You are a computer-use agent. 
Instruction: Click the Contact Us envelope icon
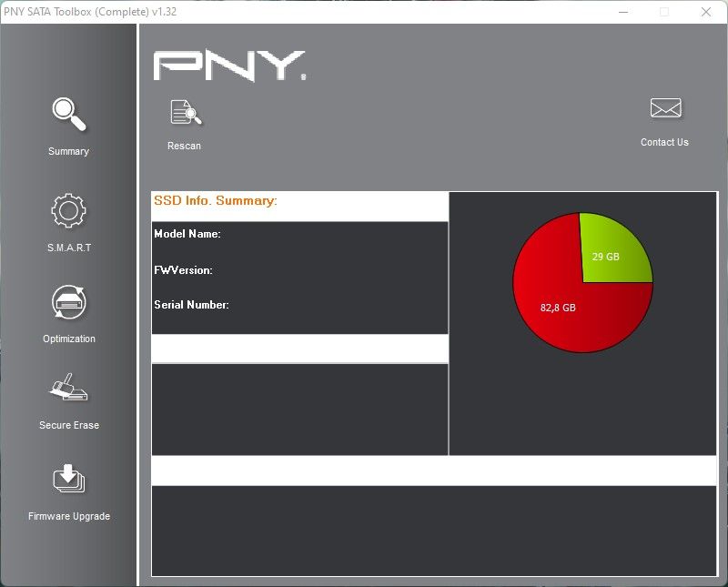[665, 107]
